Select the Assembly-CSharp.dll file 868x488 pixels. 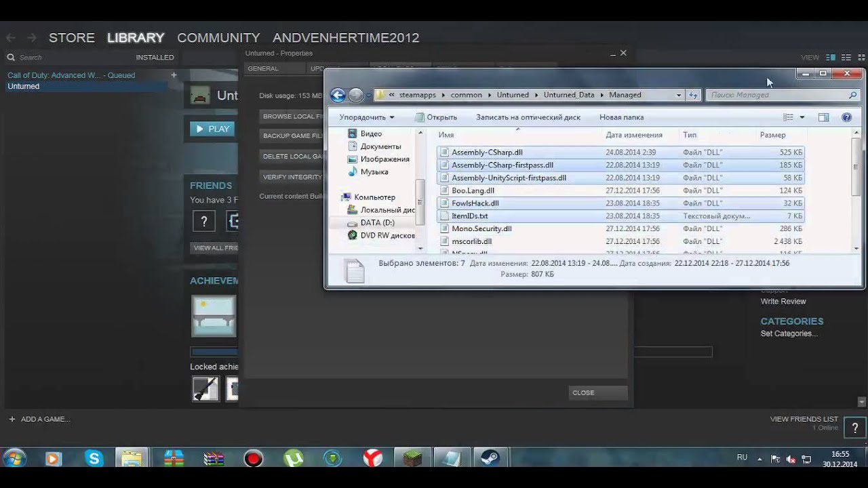click(x=620, y=152)
